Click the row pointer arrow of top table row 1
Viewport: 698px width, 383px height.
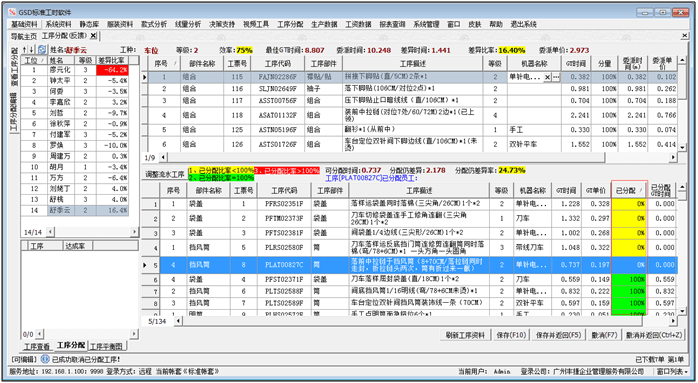click(145, 77)
